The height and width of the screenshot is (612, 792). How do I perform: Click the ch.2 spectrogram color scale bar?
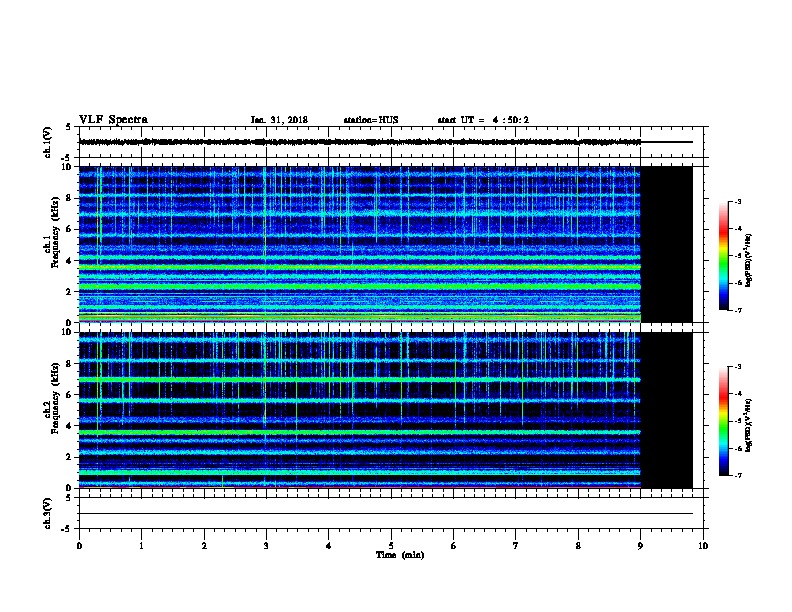723,421
